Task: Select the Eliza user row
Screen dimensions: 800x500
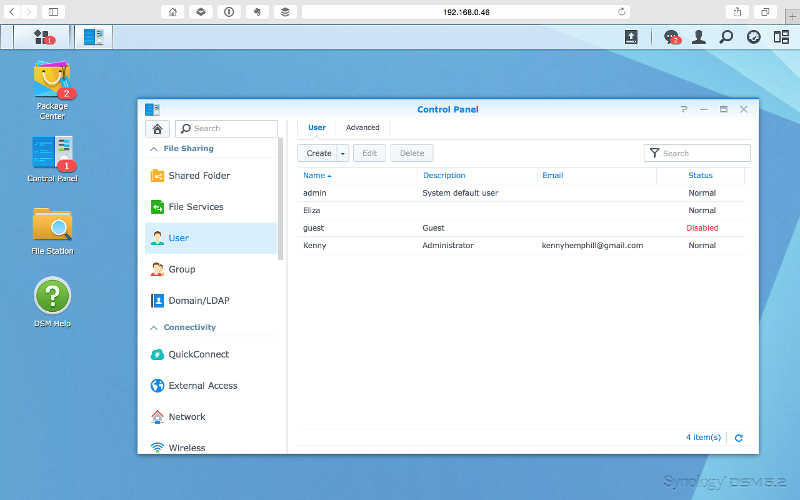Action: [521, 210]
